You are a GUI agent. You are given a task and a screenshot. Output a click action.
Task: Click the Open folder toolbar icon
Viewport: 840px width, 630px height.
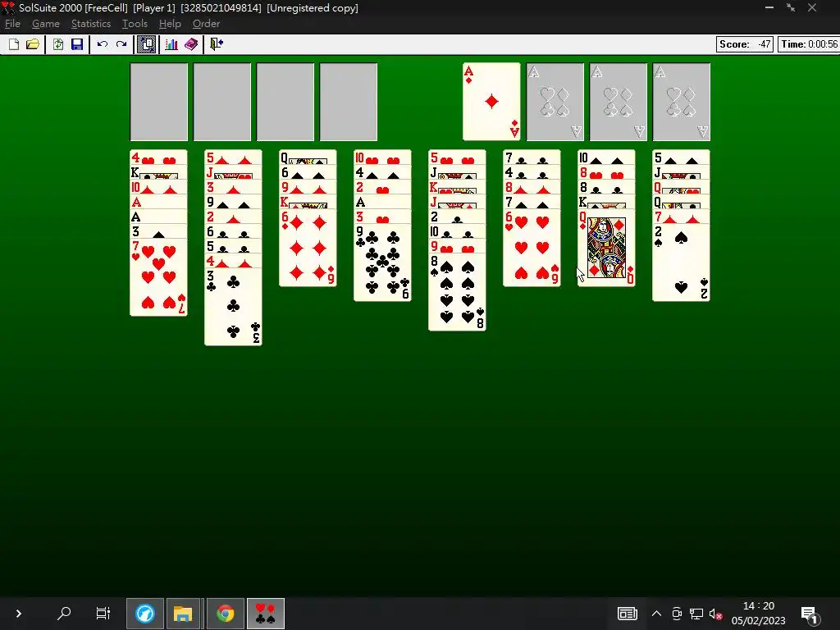[33, 44]
